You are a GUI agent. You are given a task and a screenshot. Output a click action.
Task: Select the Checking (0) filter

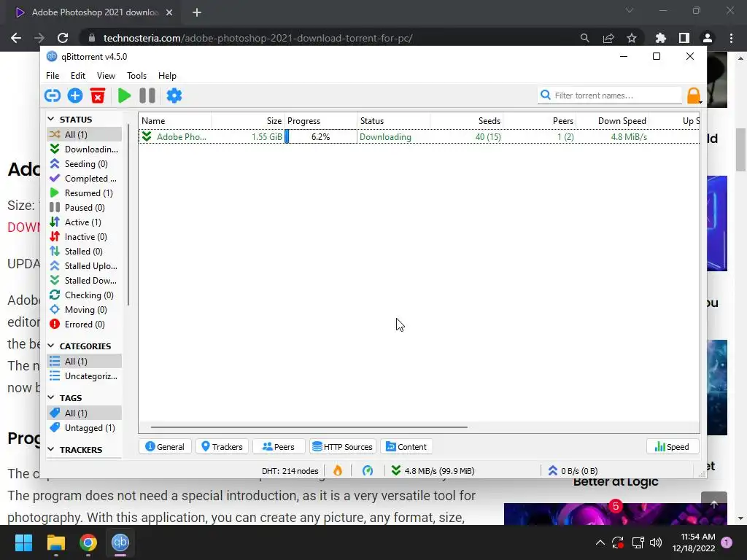pyautogui.click(x=84, y=295)
